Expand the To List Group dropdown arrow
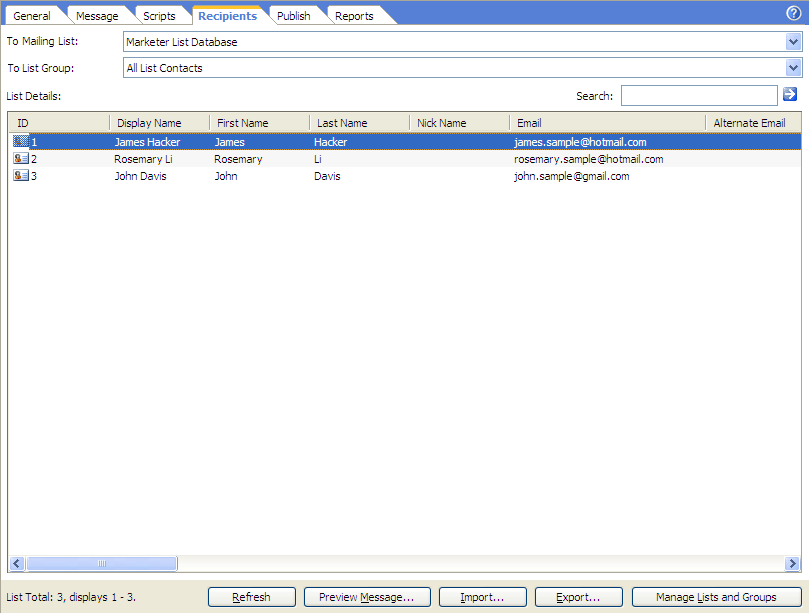Screen dimensions: 810x614 pos(793,68)
